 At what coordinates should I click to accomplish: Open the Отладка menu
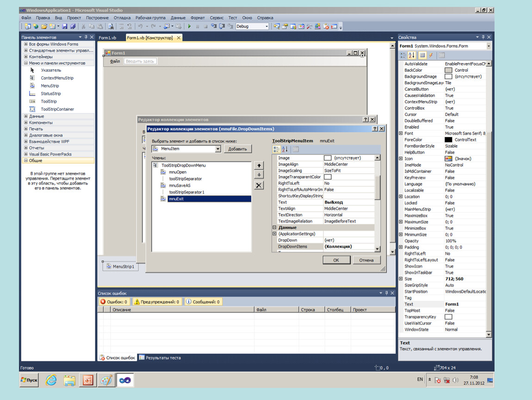click(122, 18)
